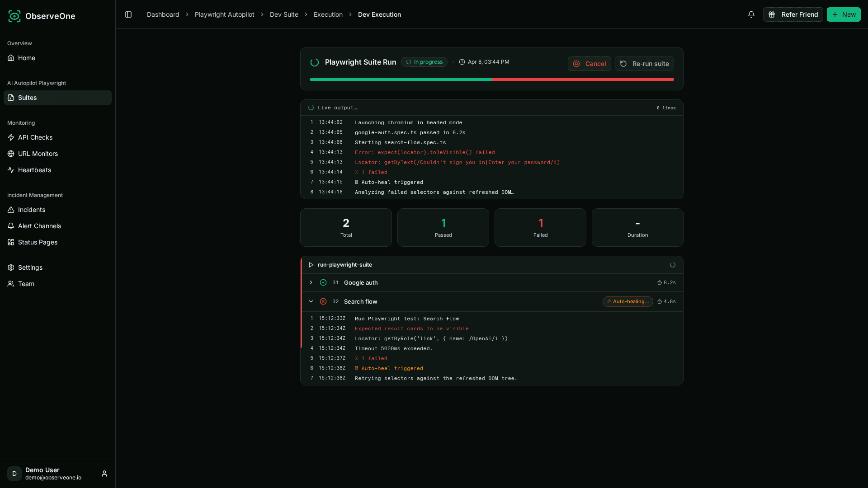Click the Refer Friend button
868x488 pixels.
pos(793,14)
